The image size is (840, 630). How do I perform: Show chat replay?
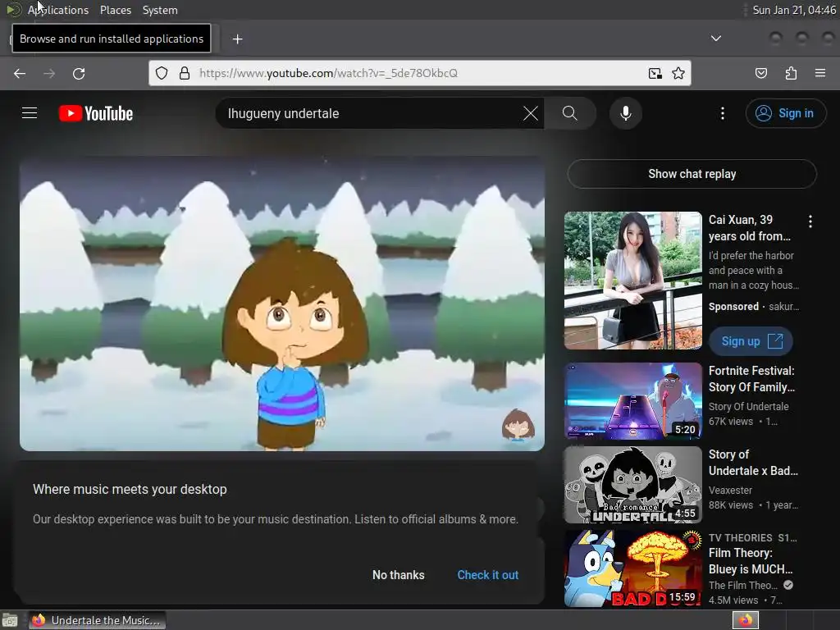[692, 174]
